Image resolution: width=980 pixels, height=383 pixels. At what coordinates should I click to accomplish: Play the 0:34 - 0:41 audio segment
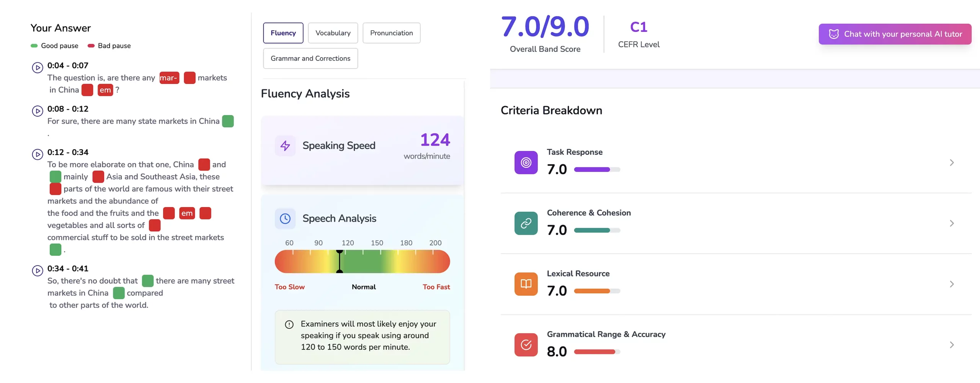click(37, 270)
